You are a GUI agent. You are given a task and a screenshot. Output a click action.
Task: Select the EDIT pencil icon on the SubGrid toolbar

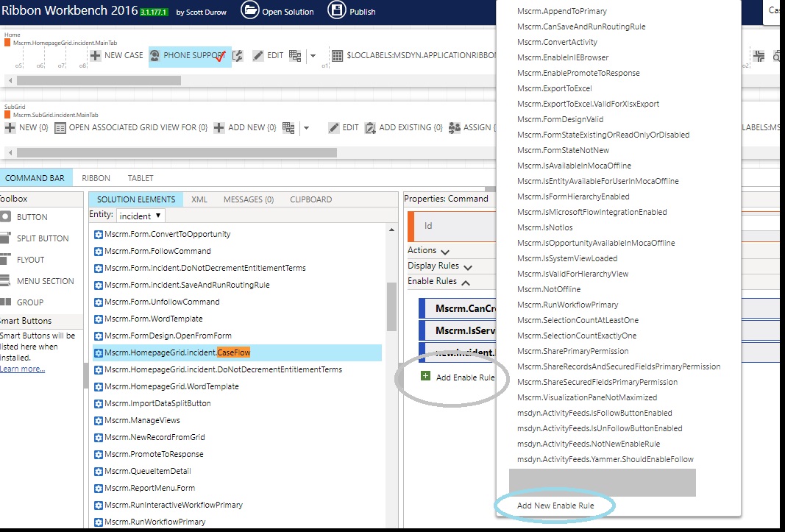pyautogui.click(x=333, y=127)
